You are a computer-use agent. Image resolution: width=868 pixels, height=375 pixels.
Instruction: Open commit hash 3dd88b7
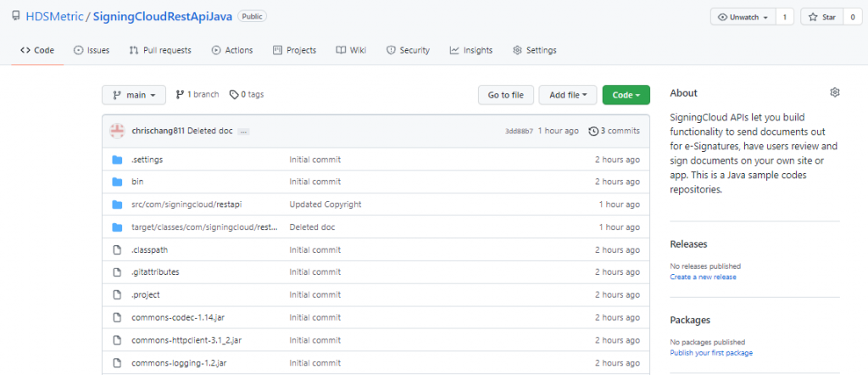(519, 132)
